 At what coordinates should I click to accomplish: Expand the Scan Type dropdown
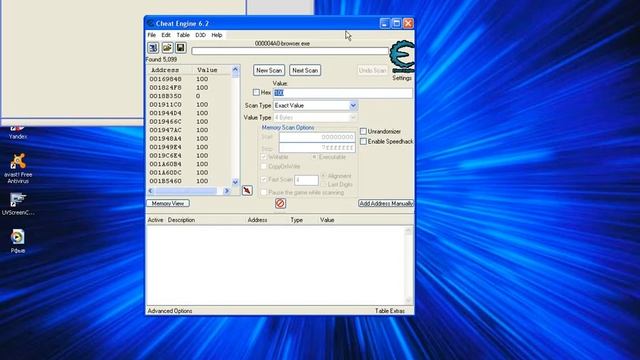pyautogui.click(x=353, y=105)
